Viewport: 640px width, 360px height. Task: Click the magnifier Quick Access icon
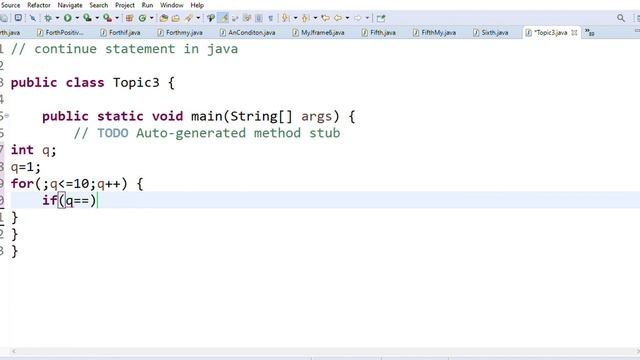pyautogui.click(x=621, y=18)
